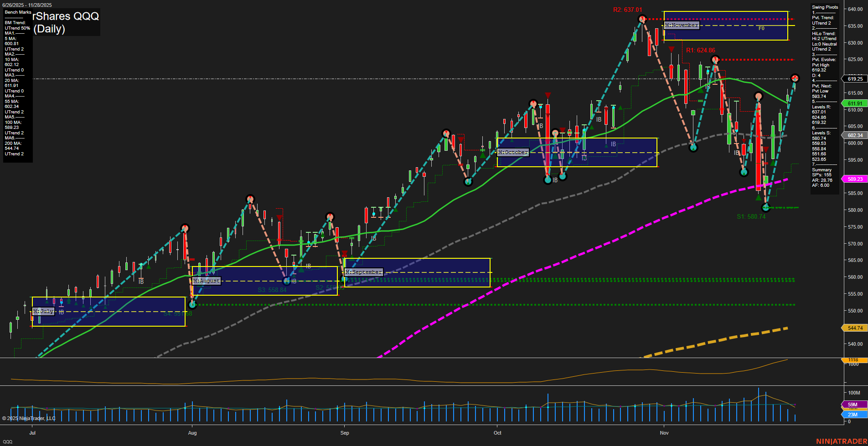The height and width of the screenshot is (446, 868).
Task: Select the M:July monthly range label
Action: 43,311
